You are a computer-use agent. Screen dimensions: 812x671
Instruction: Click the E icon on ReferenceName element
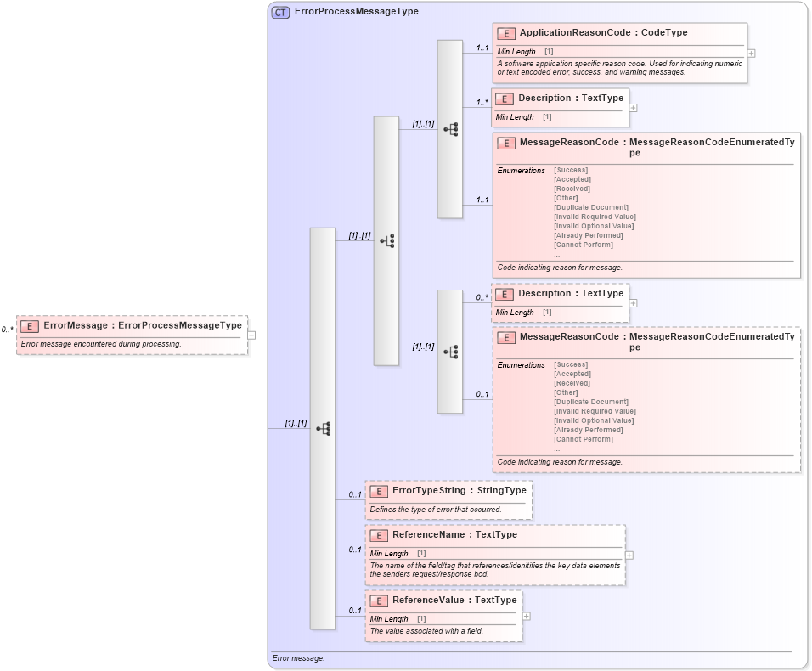tap(380, 535)
